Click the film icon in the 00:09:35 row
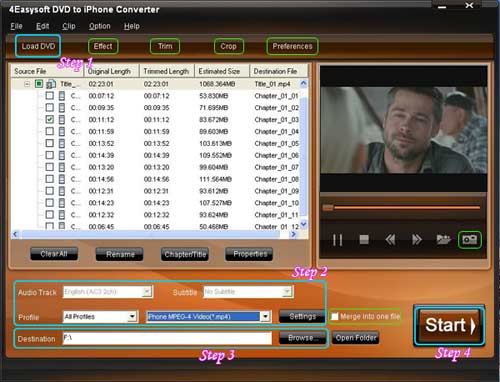 tap(62, 108)
